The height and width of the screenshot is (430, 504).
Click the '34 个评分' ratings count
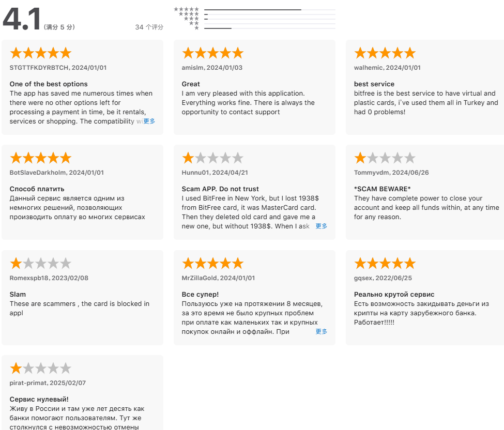(x=149, y=27)
